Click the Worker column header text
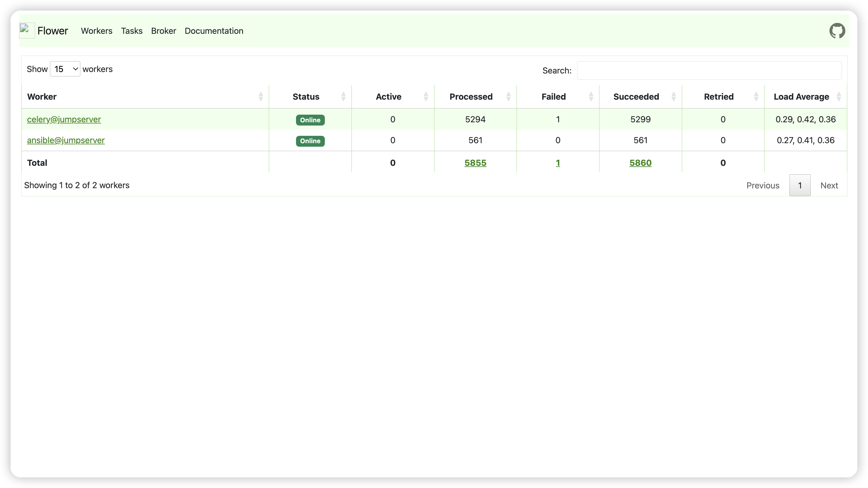Image resolution: width=868 pixels, height=488 pixels. tap(42, 97)
